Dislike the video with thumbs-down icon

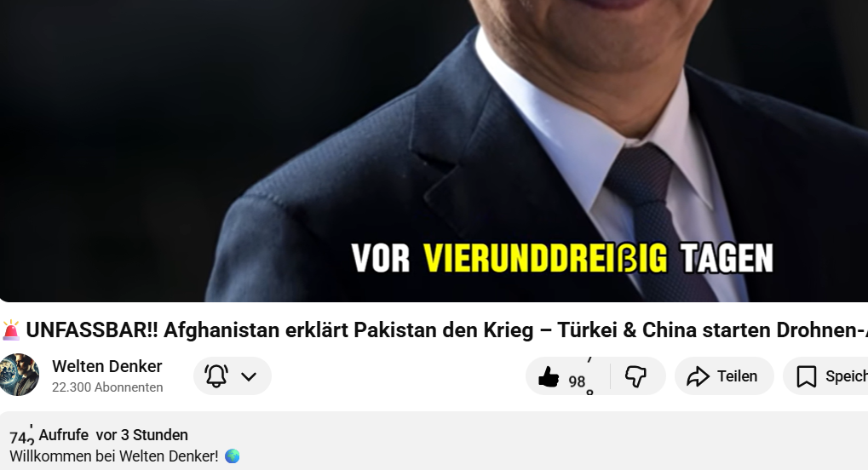click(x=635, y=376)
